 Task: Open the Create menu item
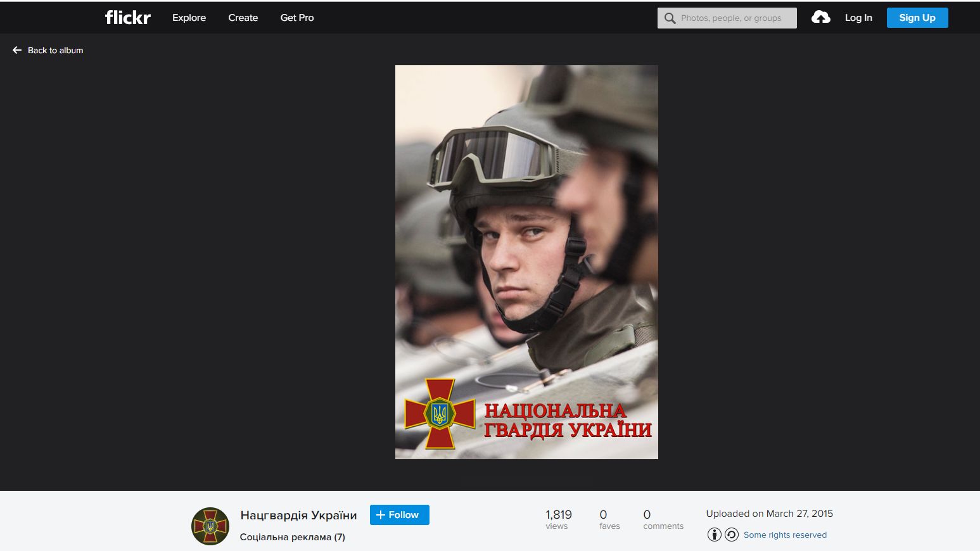tap(243, 18)
